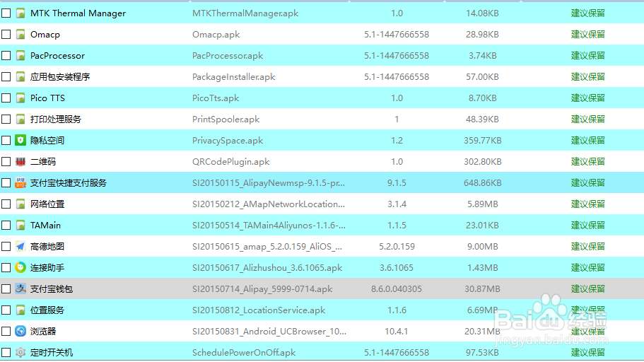This screenshot has width=644, height=362.
Task: Click 建议保留 in the TAMain row
Action: pos(588,226)
